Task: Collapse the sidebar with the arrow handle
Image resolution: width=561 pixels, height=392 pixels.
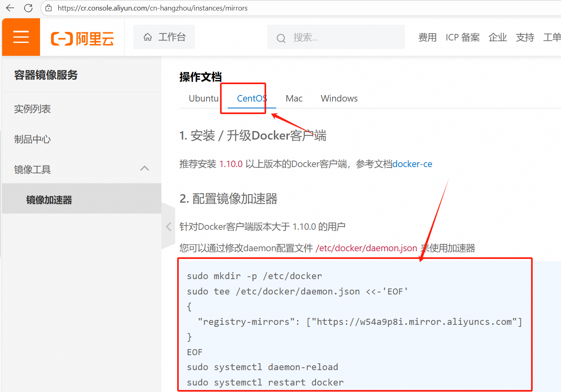Action: (x=168, y=227)
